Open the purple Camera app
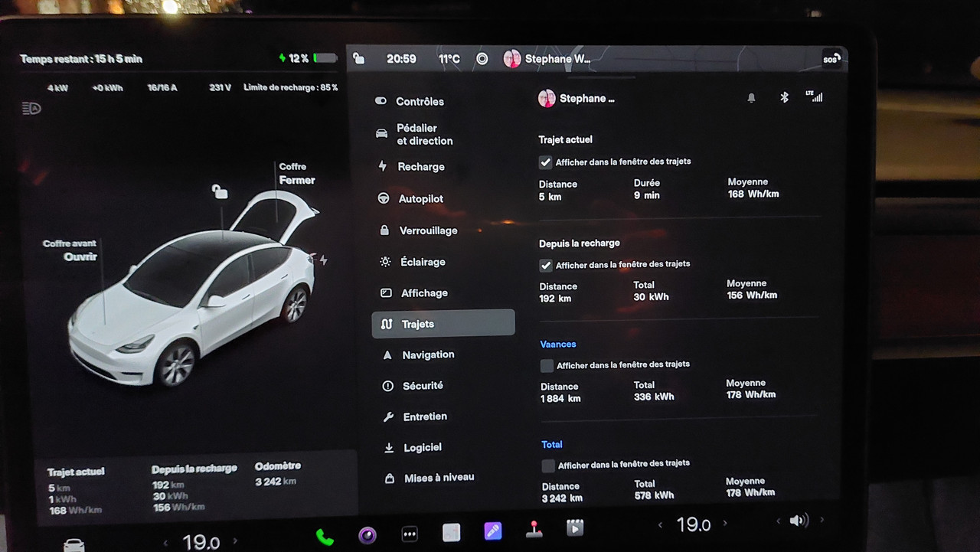Viewport: 980px width, 552px height. click(367, 534)
